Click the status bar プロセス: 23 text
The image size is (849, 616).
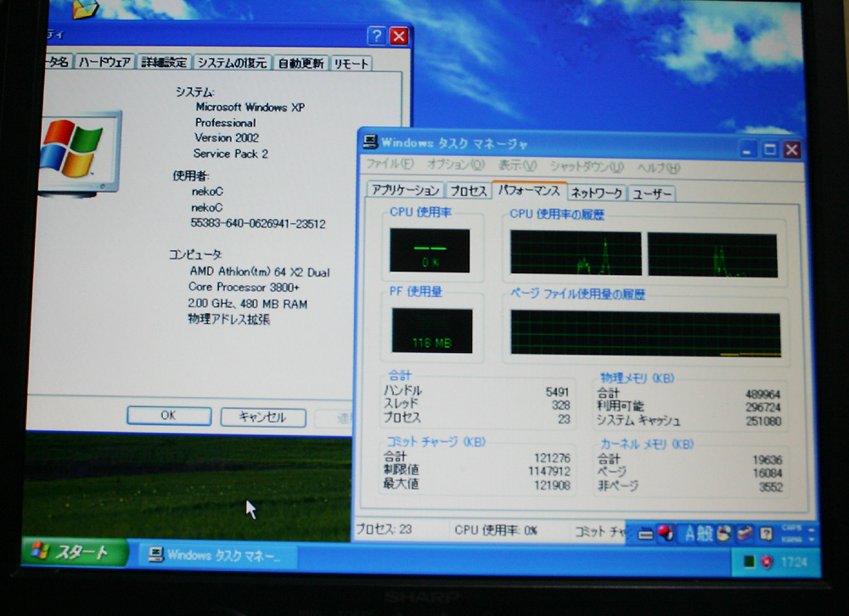coord(384,529)
